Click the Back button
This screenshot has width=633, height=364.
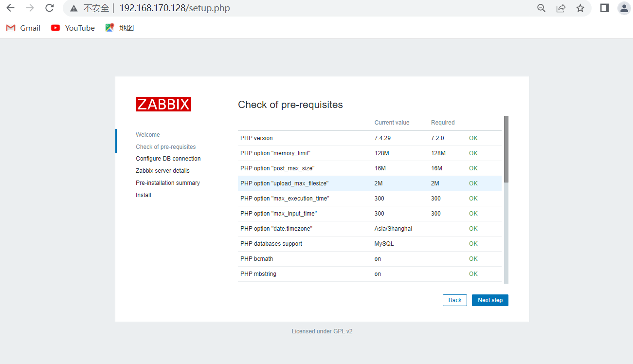tap(455, 300)
